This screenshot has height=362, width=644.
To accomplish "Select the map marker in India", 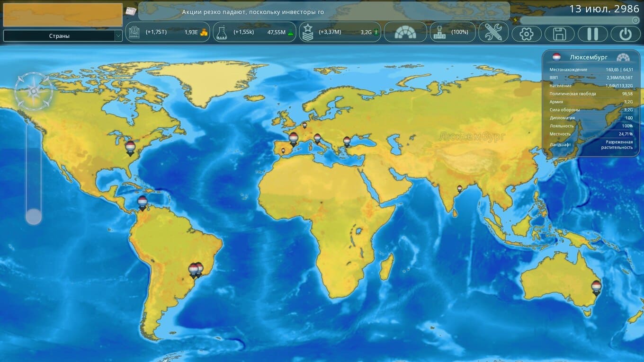I will tap(459, 189).
